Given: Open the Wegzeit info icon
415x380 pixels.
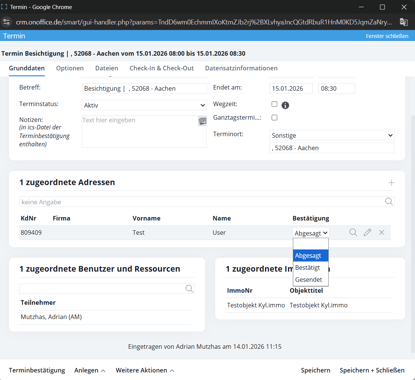Looking at the screenshot, I should 285,105.
